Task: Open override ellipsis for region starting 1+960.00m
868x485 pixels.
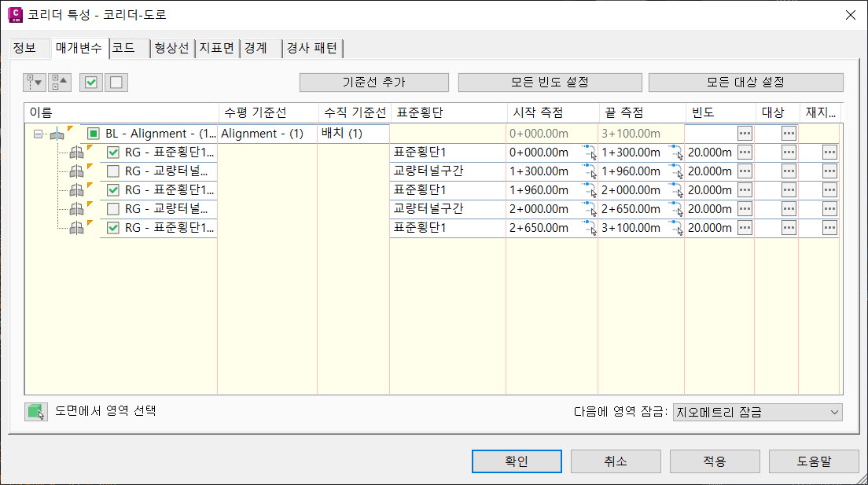Action: (x=829, y=190)
